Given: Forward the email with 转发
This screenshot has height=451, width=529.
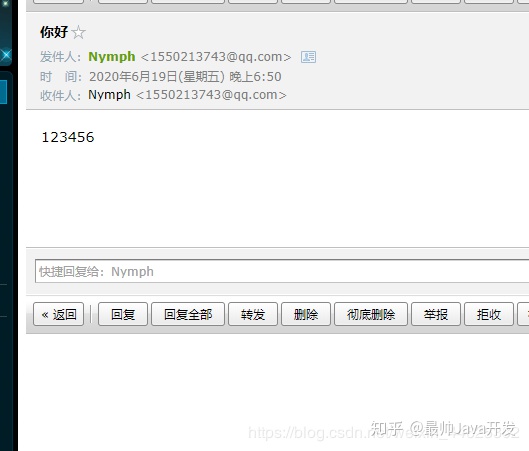Looking at the screenshot, I should click(253, 314).
